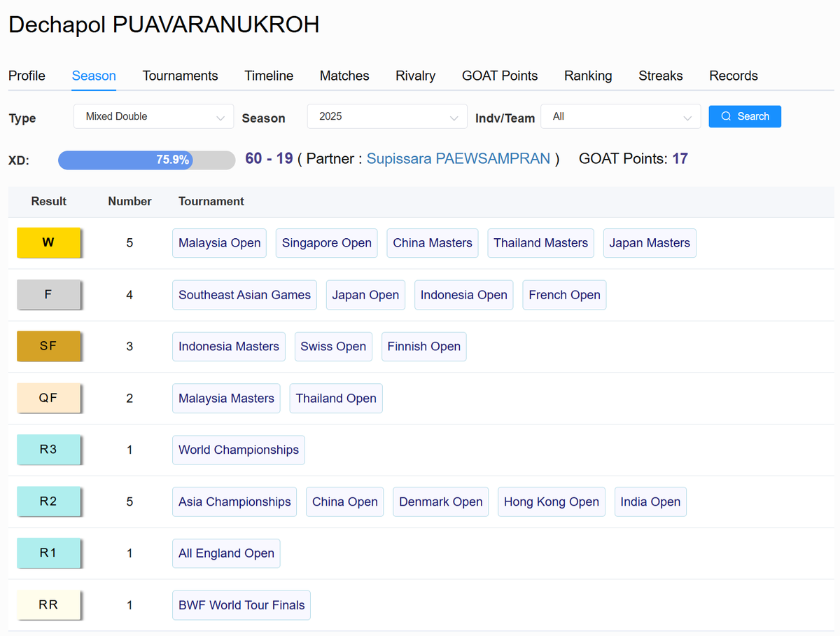This screenshot has width=840, height=636.
Task: Open the BWF World Tour Finals tournament
Action: click(x=241, y=604)
